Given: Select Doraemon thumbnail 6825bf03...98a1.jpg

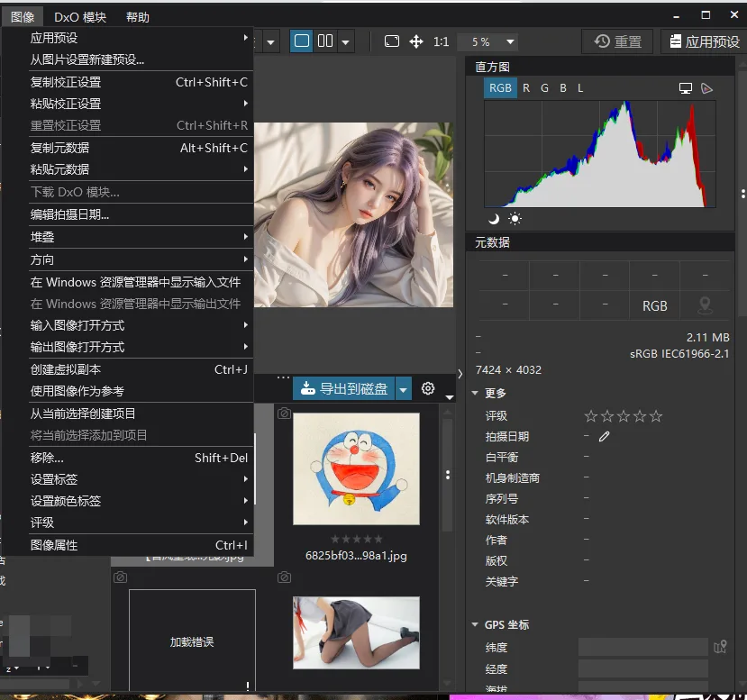Looking at the screenshot, I should [356, 468].
